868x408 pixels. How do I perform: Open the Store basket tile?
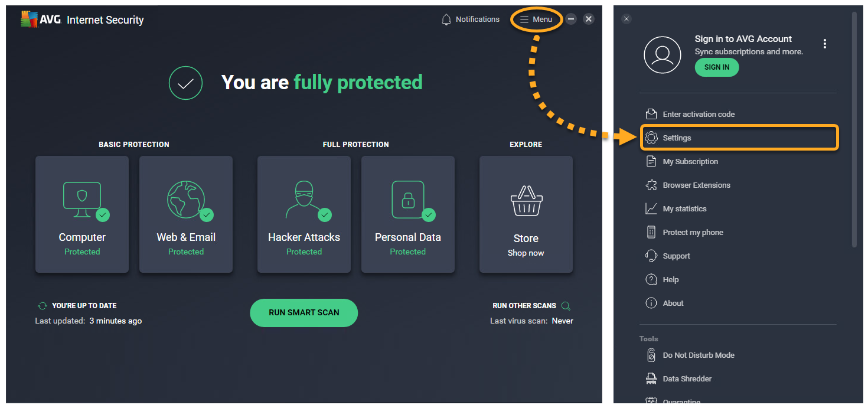[x=526, y=214]
